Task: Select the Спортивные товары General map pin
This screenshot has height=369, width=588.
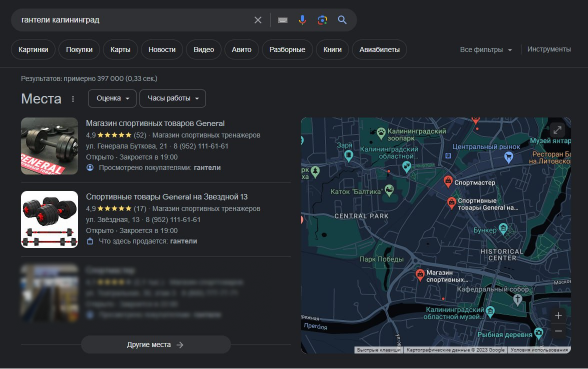Action: (x=452, y=203)
